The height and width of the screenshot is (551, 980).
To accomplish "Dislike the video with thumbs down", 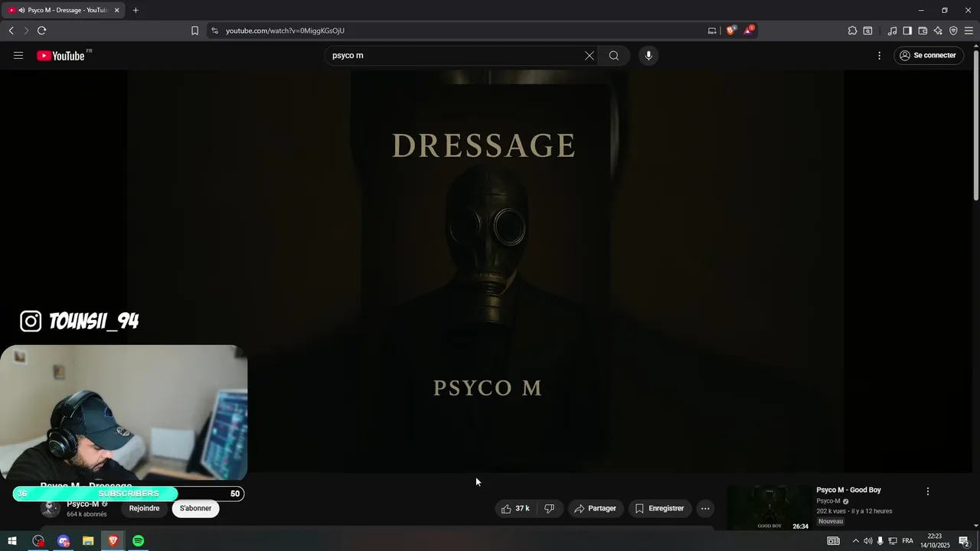I will pyautogui.click(x=549, y=508).
